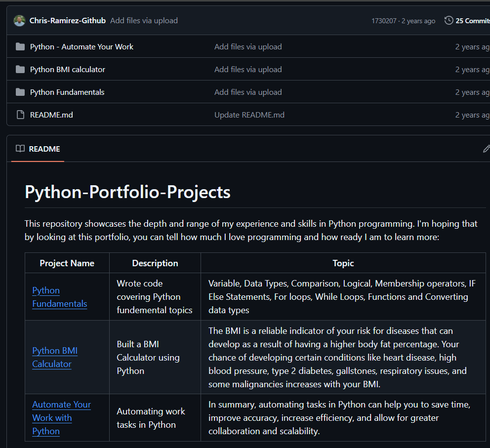Open Chris-Ramirez-Github profile link
This screenshot has height=448, width=490.
68,21
